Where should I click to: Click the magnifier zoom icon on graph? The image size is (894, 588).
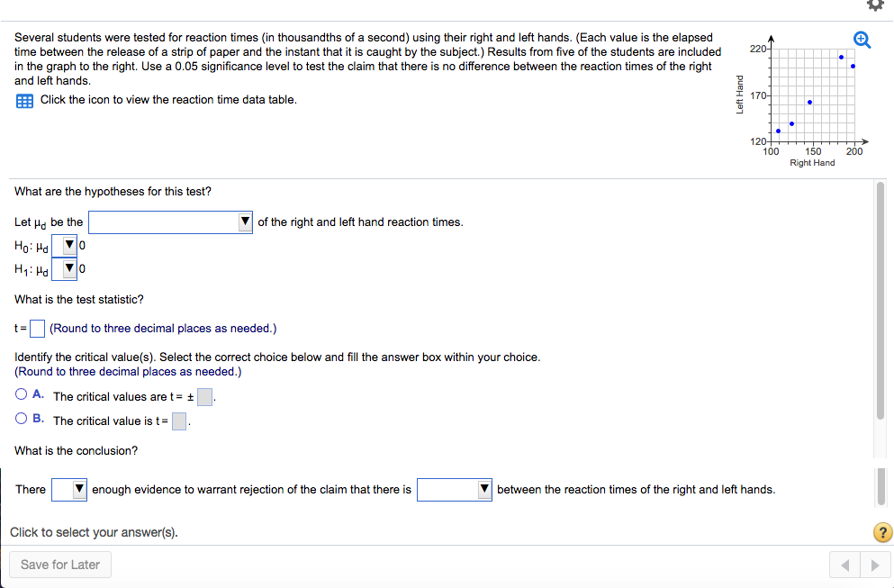coord(862,40)
